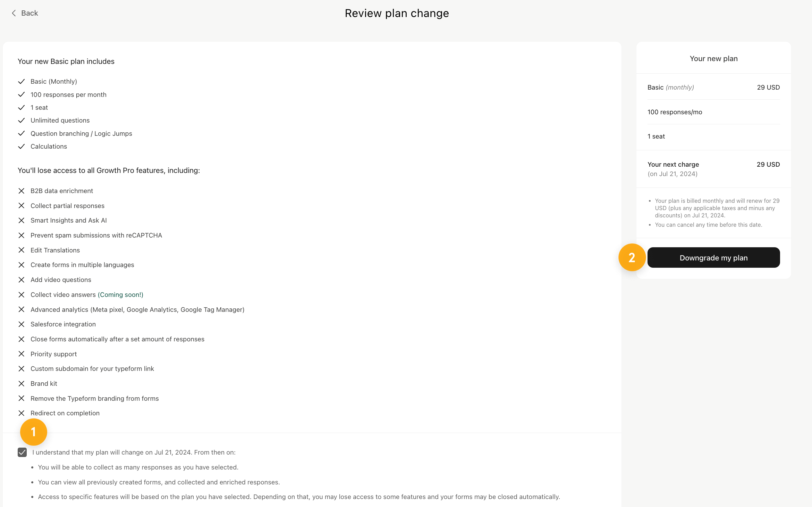Click the Downgrade my plan button
This screenshot has width=812, height=507.
click(x=713, y=258)
